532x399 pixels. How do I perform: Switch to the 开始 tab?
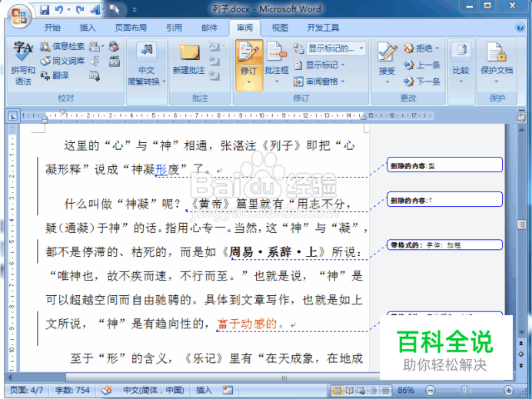coord(52,28)
